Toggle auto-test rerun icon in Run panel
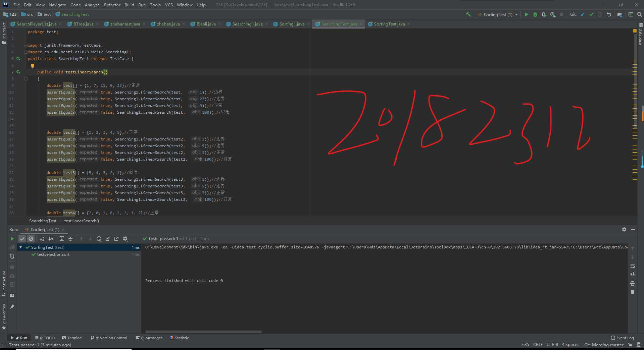The height and width of the screenshot is (350, 644). point(12,256)
